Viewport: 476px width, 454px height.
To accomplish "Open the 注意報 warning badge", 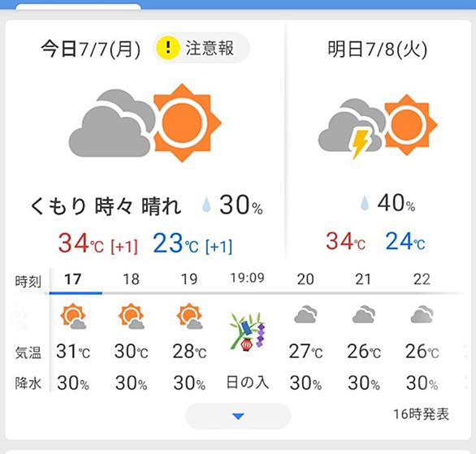I will (x=201, y=48).
